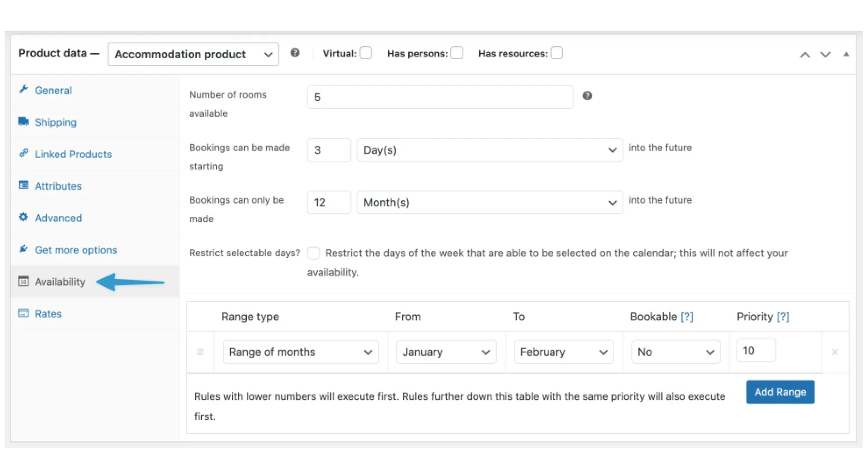The width and height of the screenshot is (868, 473).
Task: Open the Attributes tab
Action: (95, 186)
